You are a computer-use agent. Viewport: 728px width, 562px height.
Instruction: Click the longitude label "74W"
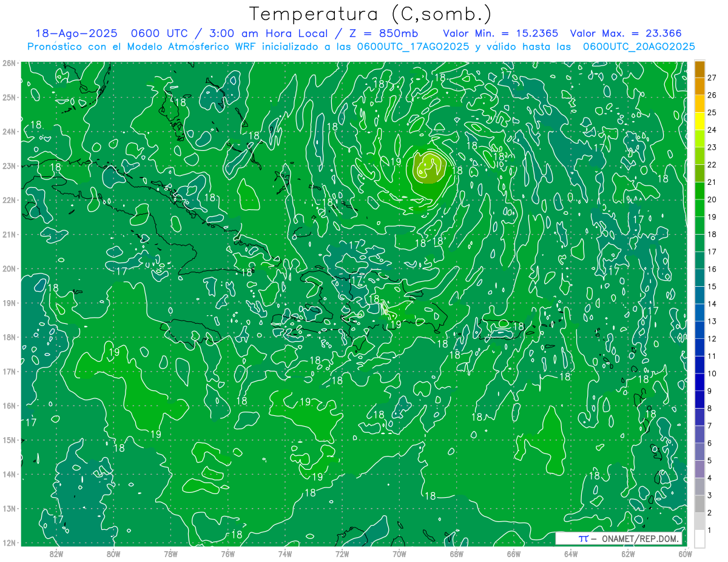tap(285, 554)
